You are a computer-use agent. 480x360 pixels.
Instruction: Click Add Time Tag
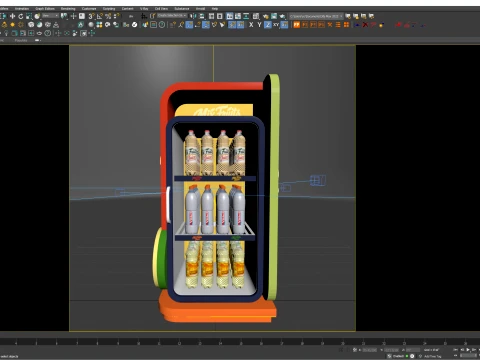tap(433, 356)
